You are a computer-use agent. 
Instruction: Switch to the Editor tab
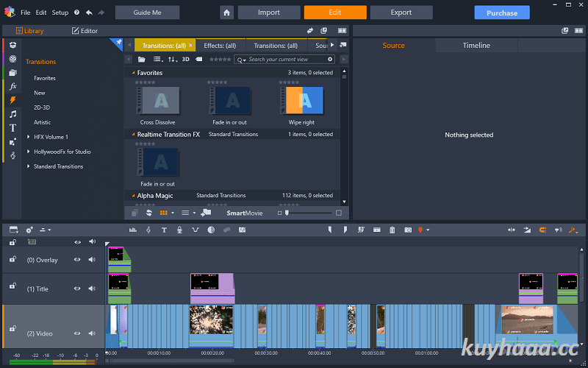[x=85, y=31]
